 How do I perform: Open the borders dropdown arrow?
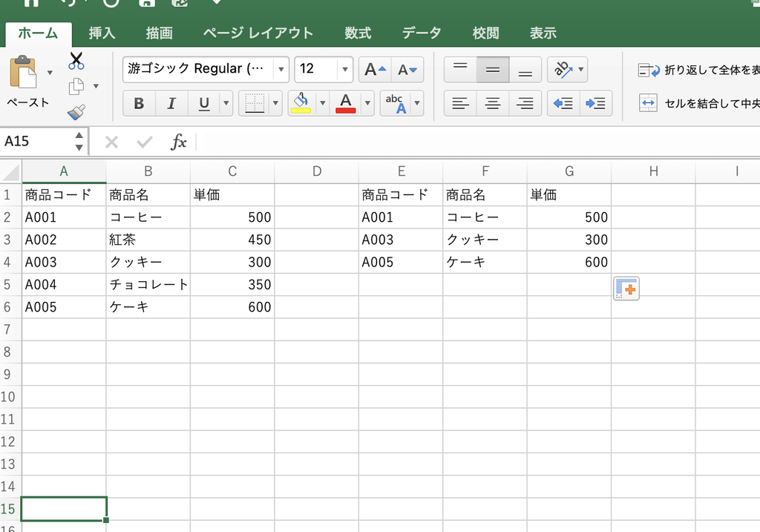click(275, 103)
